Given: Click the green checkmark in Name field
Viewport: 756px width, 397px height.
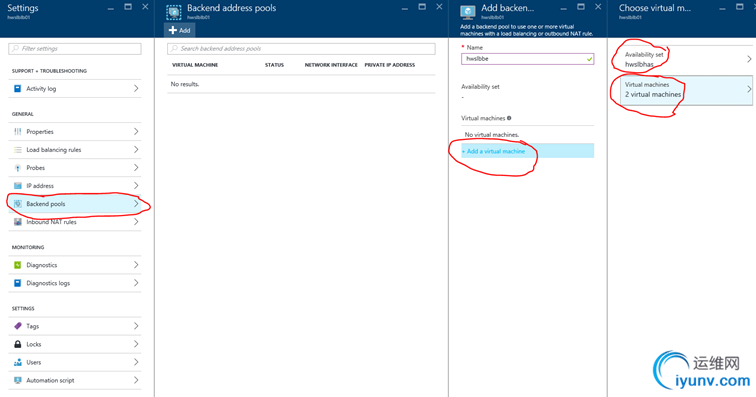Looking at the screenshot, I should point(589,59).
